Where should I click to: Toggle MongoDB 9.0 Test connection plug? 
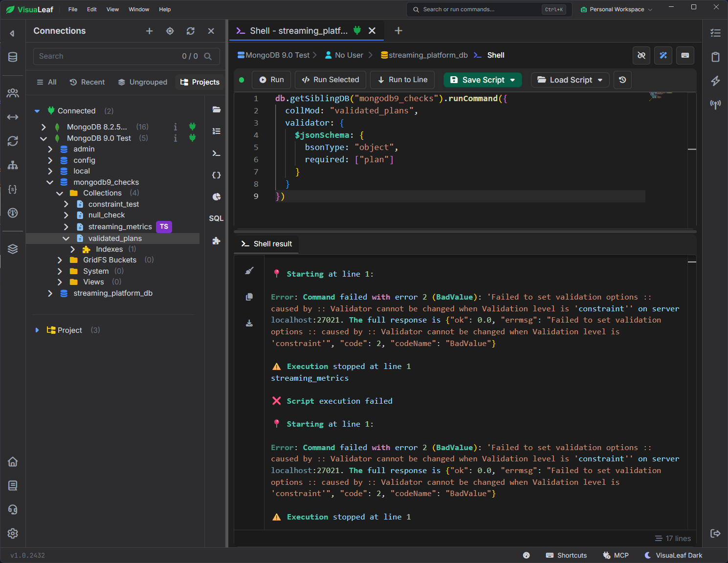pyautogui.click(x=192, y=138)
